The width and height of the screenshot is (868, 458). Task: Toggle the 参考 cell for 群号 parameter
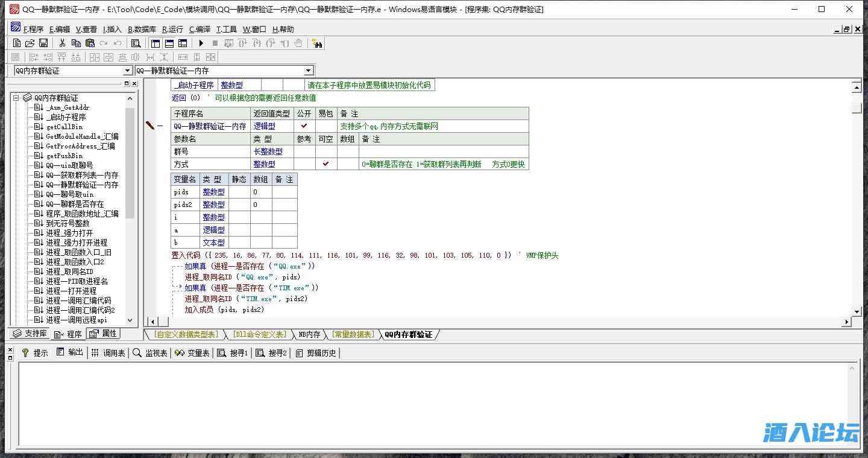tap(304, 151)
